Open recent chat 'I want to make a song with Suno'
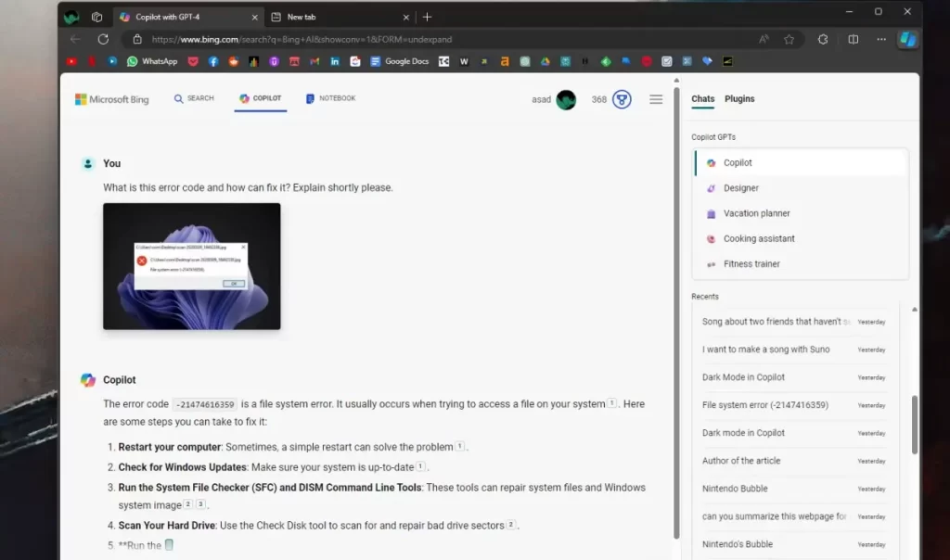The image size is (950, 560). (794, 350)
